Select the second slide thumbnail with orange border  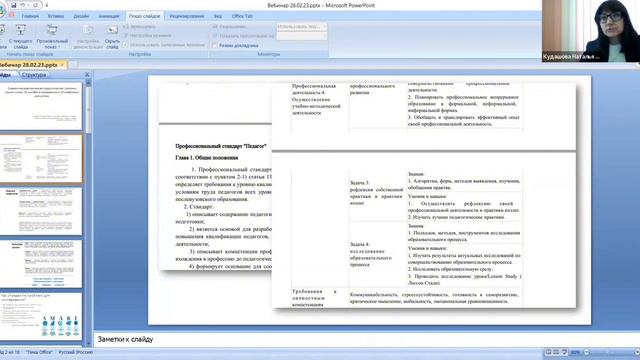(x=41, y=159)
